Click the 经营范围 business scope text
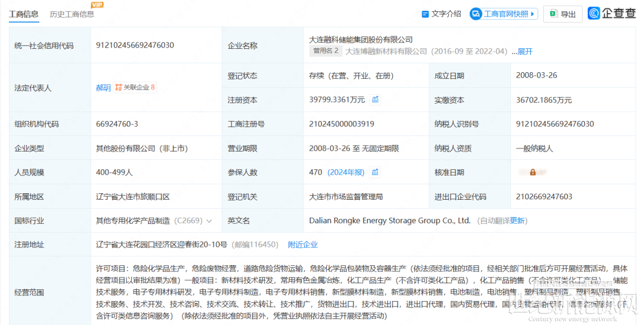Screen dimensions: 644x325 362,292
